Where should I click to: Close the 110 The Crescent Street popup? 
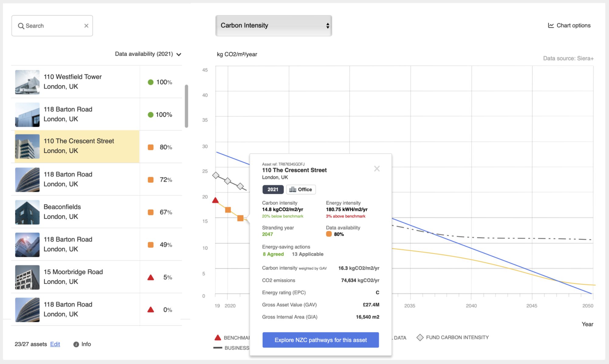[377, 169]
